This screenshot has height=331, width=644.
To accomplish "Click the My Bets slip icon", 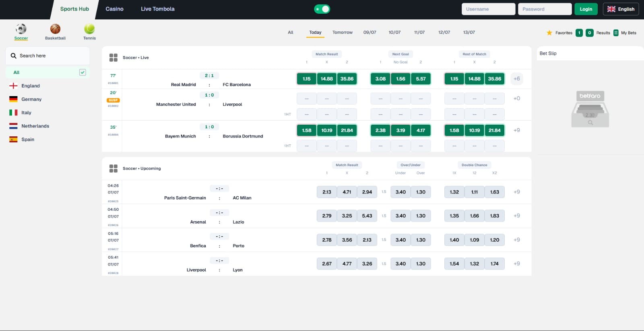I will pos(616,33).
